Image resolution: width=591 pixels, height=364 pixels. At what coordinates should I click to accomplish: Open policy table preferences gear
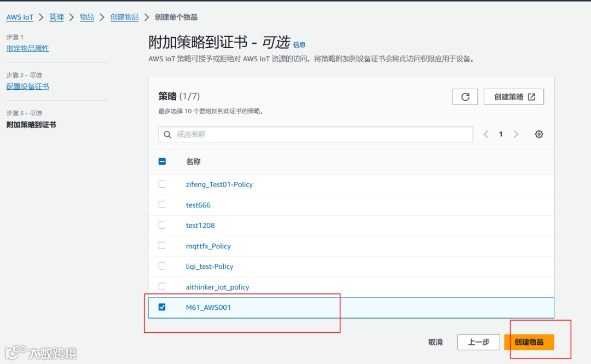point(539,134)
